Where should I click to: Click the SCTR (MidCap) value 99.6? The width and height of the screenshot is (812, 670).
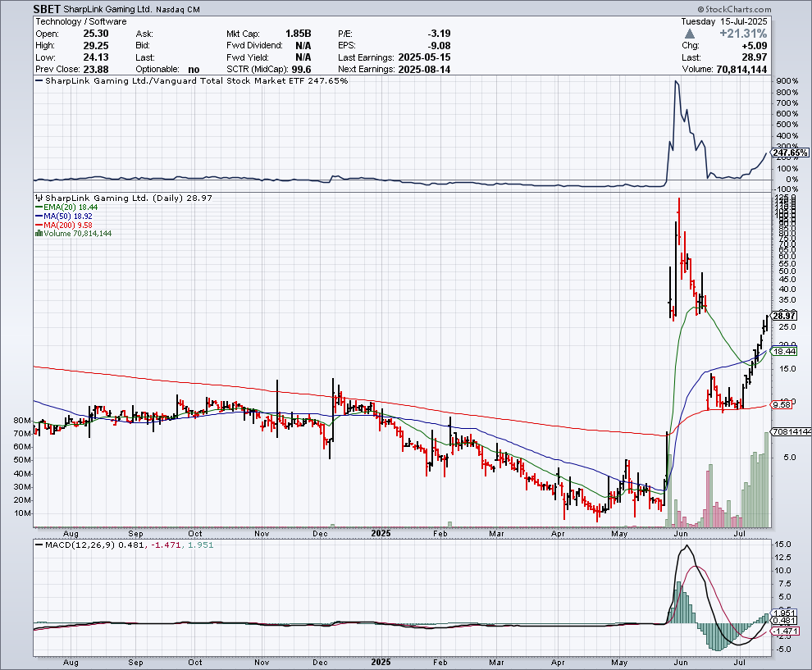coord(301,70)
